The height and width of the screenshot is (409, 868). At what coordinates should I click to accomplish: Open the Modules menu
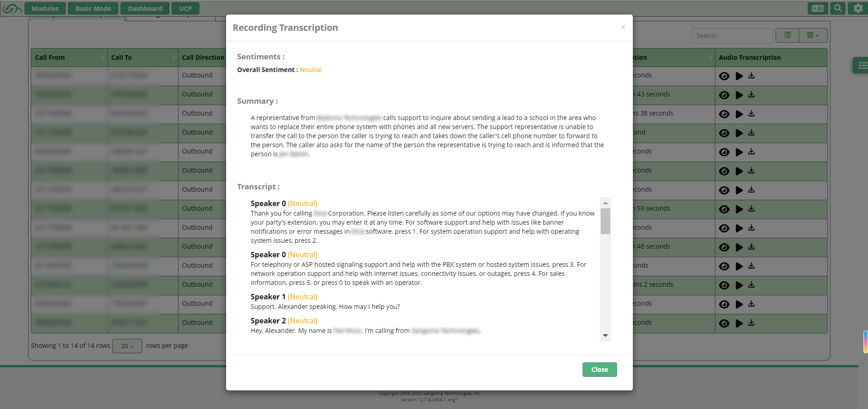(x=45, y=8)
